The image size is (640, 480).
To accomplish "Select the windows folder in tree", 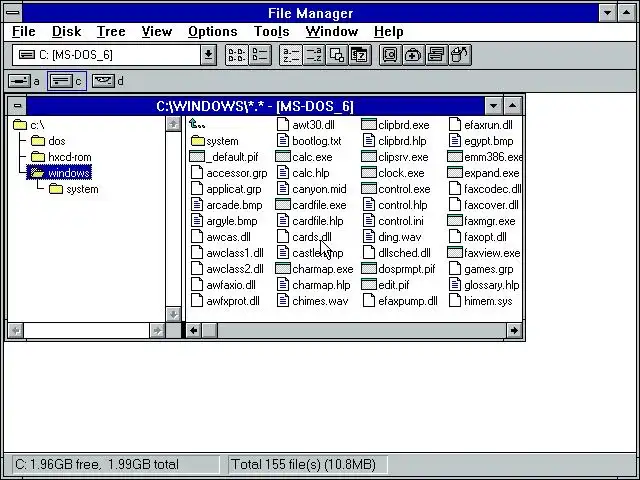I will (60, 173).
